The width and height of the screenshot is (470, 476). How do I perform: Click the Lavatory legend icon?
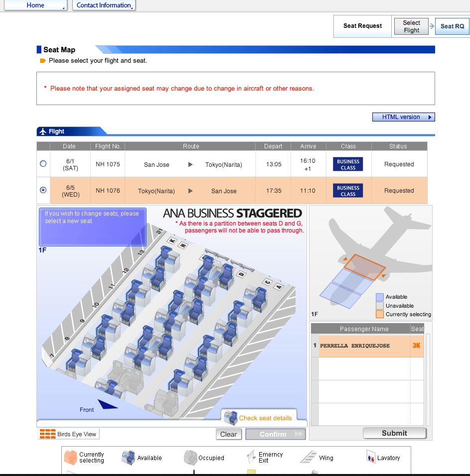(x=370, y=457)
